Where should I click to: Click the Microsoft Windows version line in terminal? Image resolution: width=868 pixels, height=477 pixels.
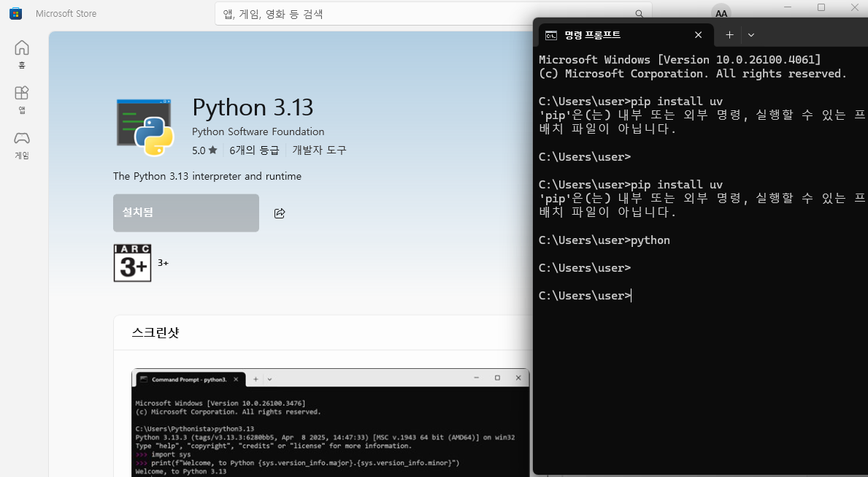tap(680, 60)
